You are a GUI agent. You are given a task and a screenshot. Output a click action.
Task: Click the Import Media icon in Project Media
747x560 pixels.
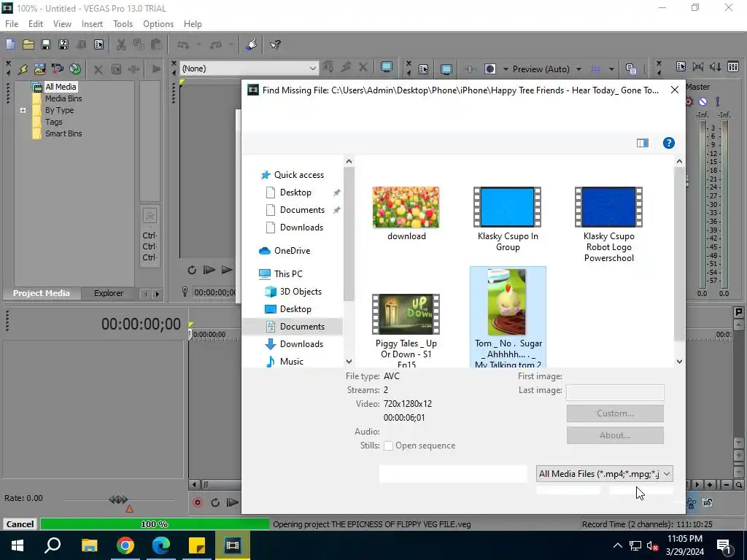39,69
